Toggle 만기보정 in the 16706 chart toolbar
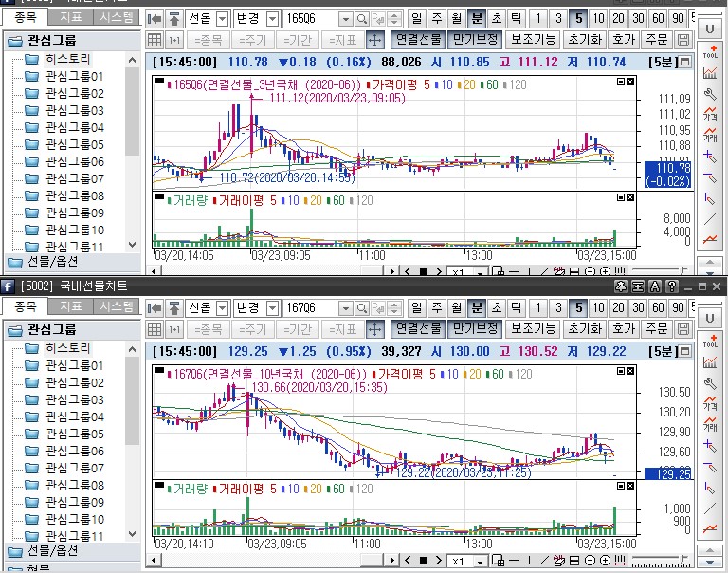The height and width of the screenshot is (573, 728). (x=474, y=329)
